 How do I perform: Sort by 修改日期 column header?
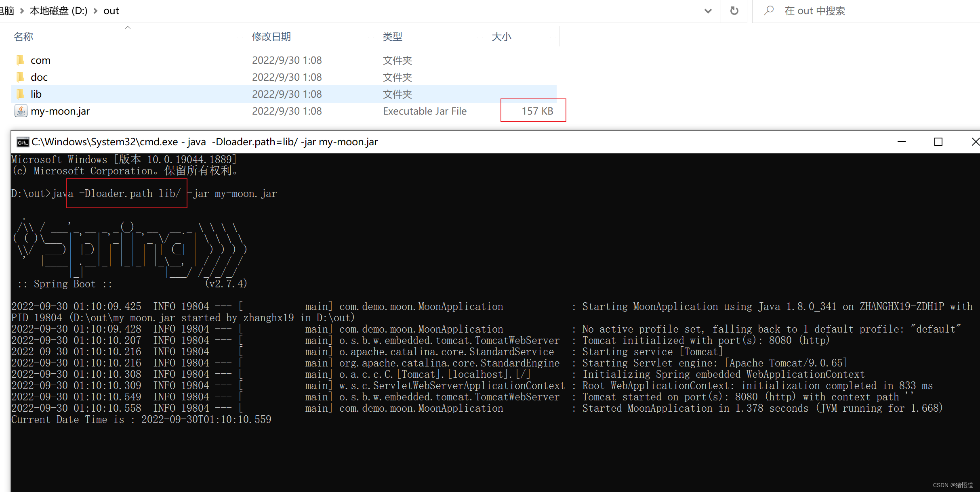pyautogui.click(x=271, y=37)
